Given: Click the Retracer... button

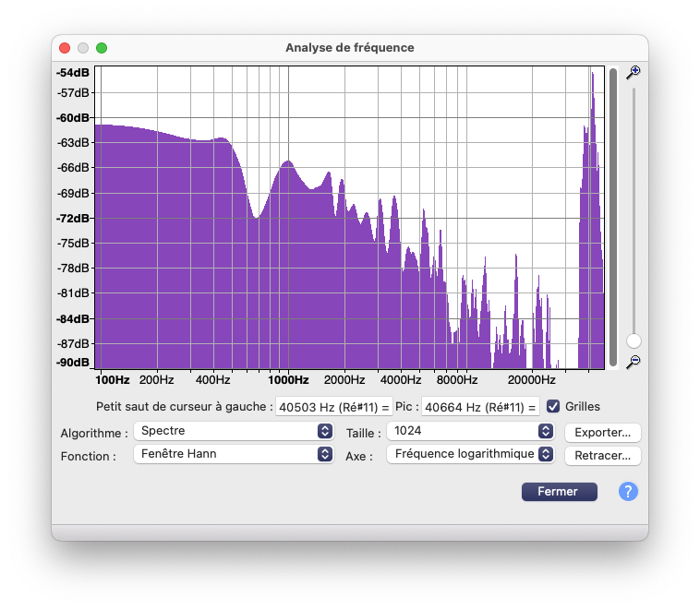Looking at the screenshot, I should 603,456.
